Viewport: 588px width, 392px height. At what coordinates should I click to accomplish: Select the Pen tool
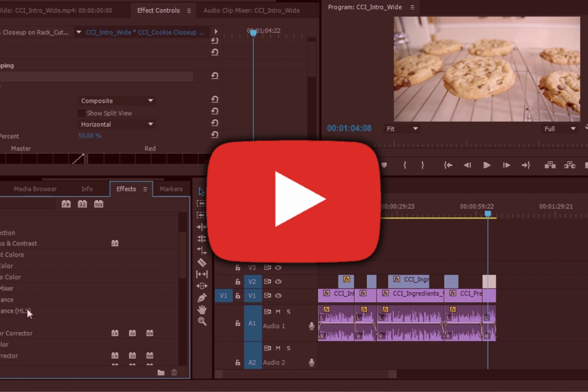(x=202, y=298)
